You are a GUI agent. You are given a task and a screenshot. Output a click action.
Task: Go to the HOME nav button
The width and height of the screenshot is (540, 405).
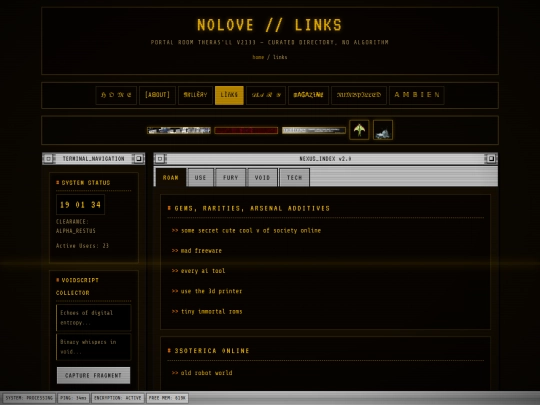tap(116, 95)
